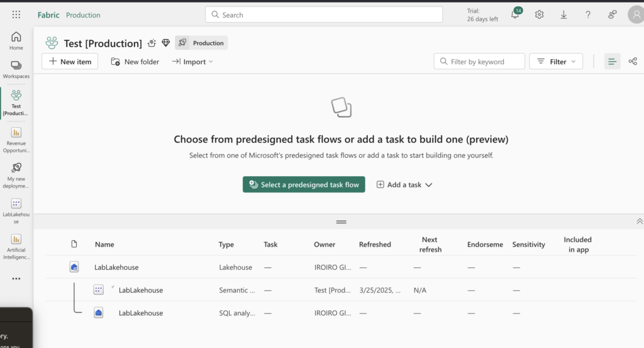
Task: Click the Fabric brand link
Action: 48,15
